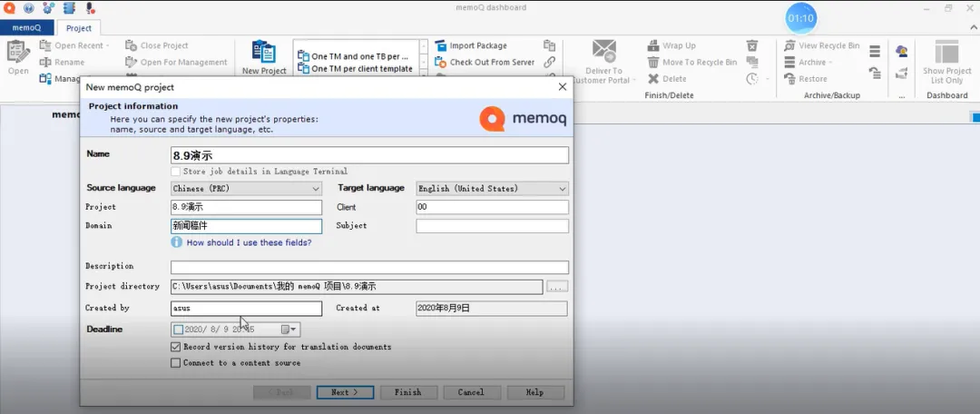Screen dimensions: 980x414
Task: Click the trash bin with X icon
Action: click(x=752, y=45)
